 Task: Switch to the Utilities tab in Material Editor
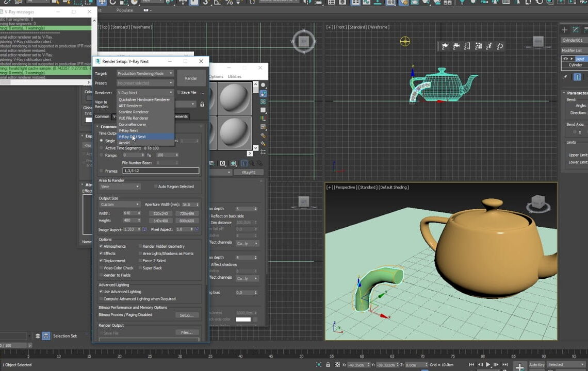235,76
